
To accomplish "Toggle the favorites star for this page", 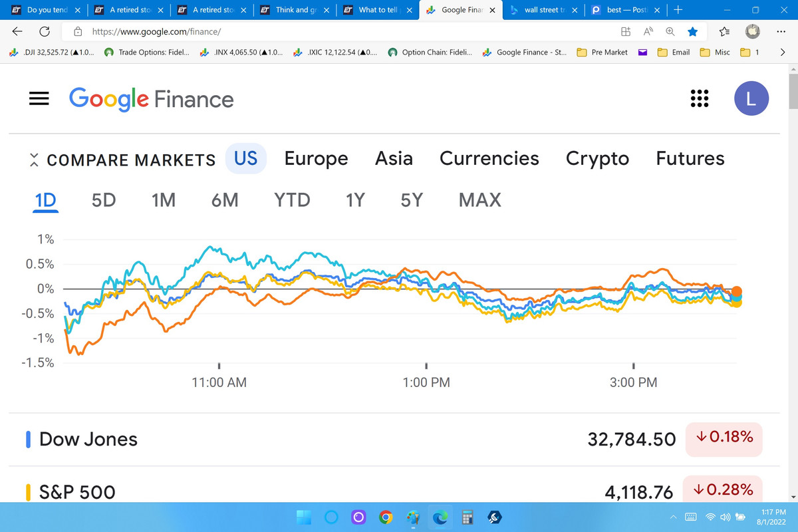I will (692, 31).
